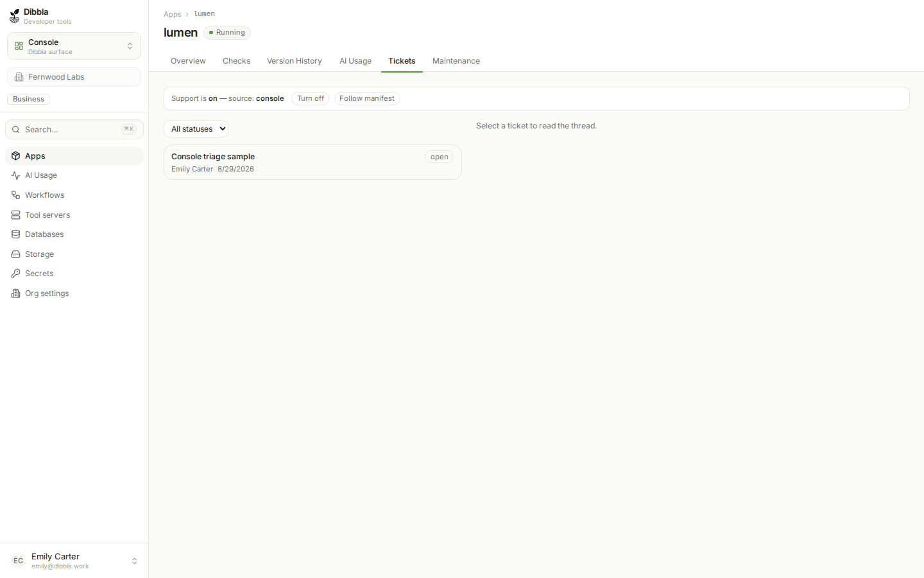Open the Version History tab

pos(295,61)
